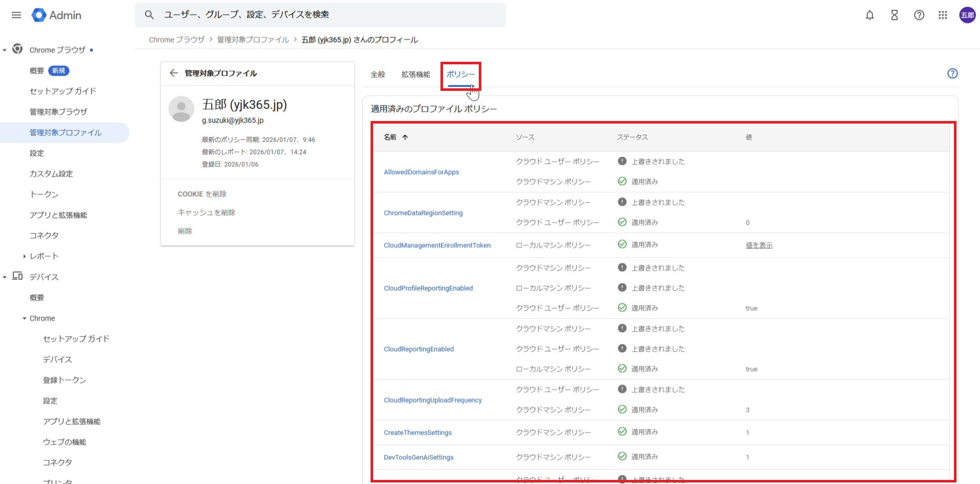This screenshot has width=980, height=484.
Task: Click the 値を表示 link
Action: pyautogui.click(x=758, y=246)
